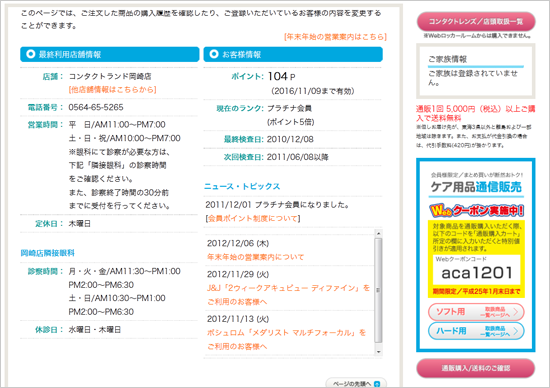Click the chevron on the ハード用 button
The image size is (550, 388).
[516, 331]
